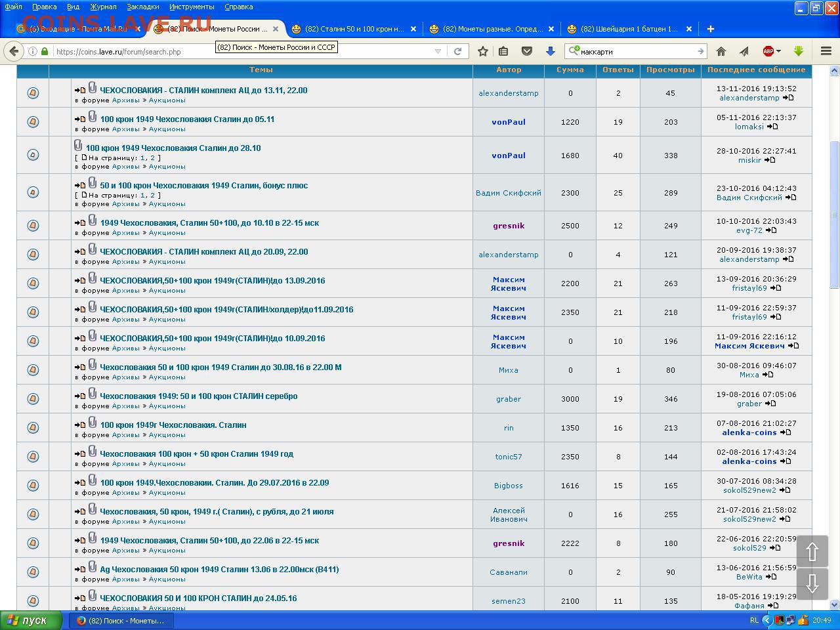Open topic 100 крон 1949 Чехословакия Сталин до 28.10
The width and height of the screenshot is (840, 630).
173,148
